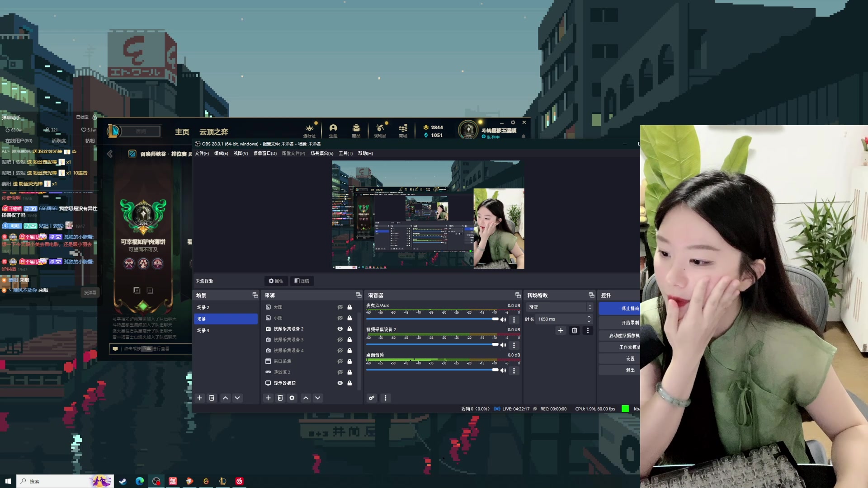Open the 停靠窗口(D) menu in OBS
The width and height of the screenshot is (868, 488).
coord(265,154)
